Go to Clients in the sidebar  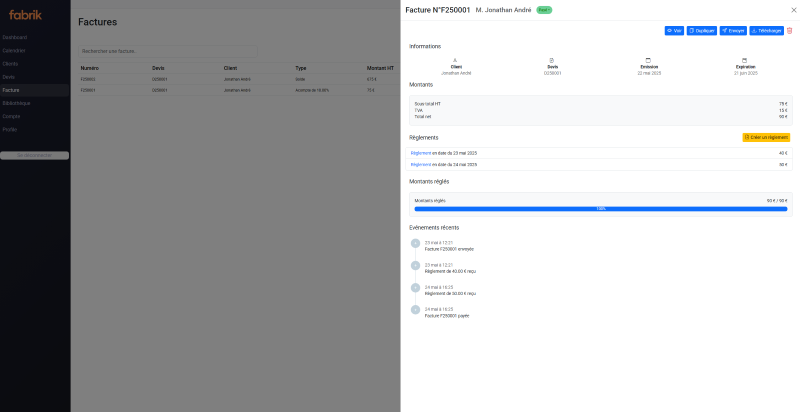(10, 63)
